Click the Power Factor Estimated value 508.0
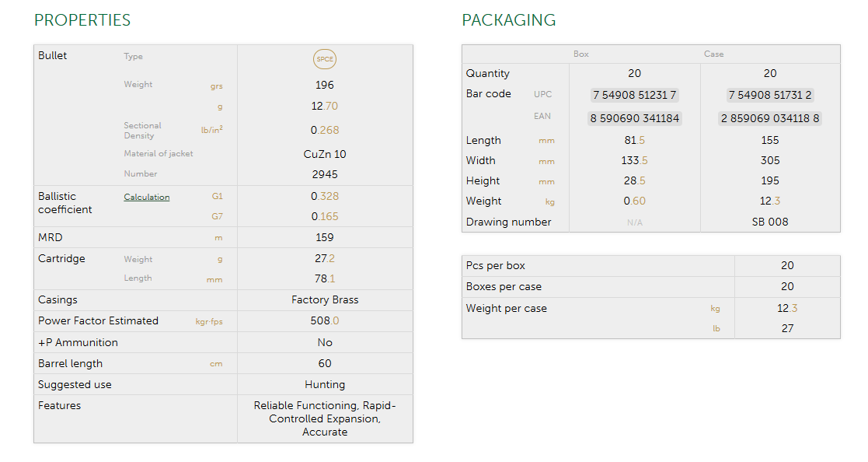The height and width of the screenshot is (462, 868). point(325,320)
